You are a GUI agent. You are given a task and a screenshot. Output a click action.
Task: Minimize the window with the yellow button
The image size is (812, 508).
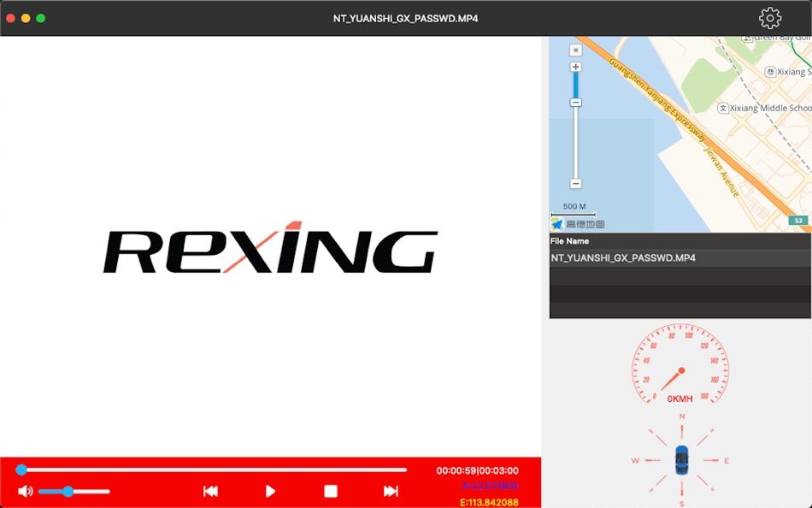click(x=26, y=18)
